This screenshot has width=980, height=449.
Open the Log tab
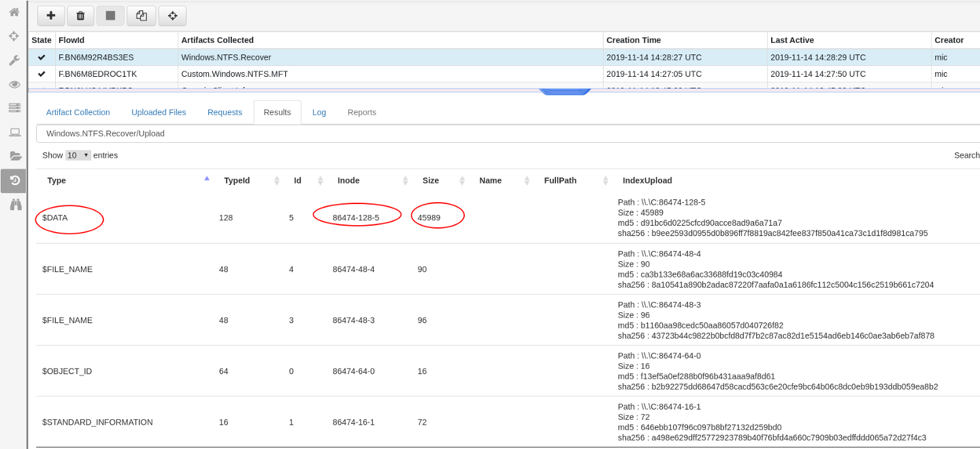click(319, 112)
